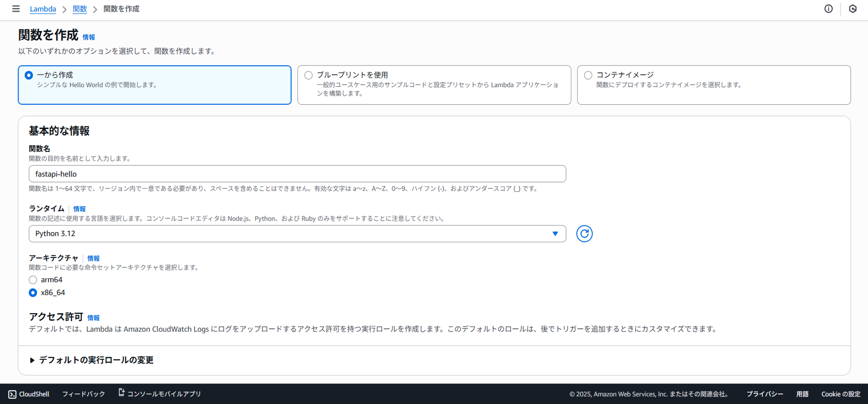This screenshot has height=404, width=868.
Task: Click the runtime refresh icon button
Action: click(x=584, y=234)
